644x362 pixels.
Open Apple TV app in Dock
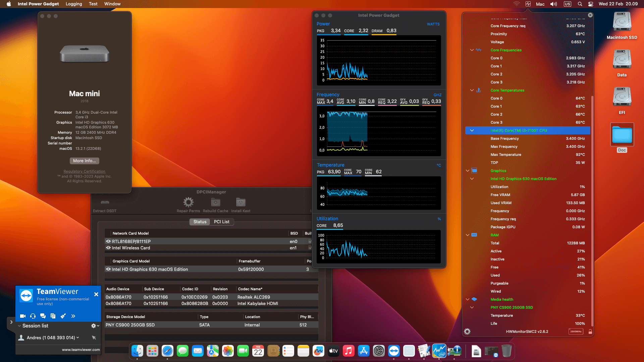[333, 351]
